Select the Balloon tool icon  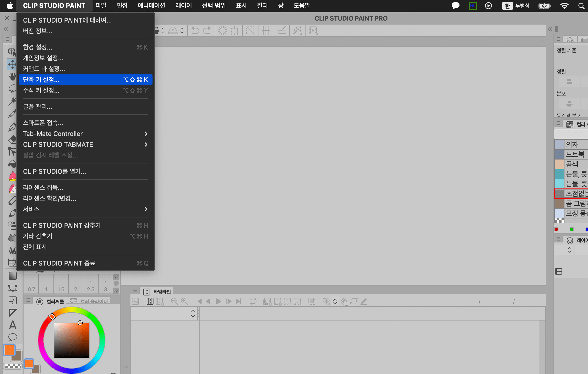(x=13, y=337)
